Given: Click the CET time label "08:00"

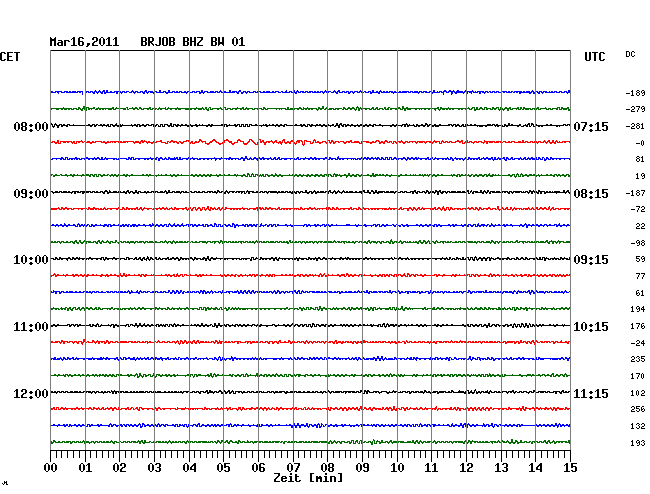Looking at the screenshot, I should [x=31, y=126].
